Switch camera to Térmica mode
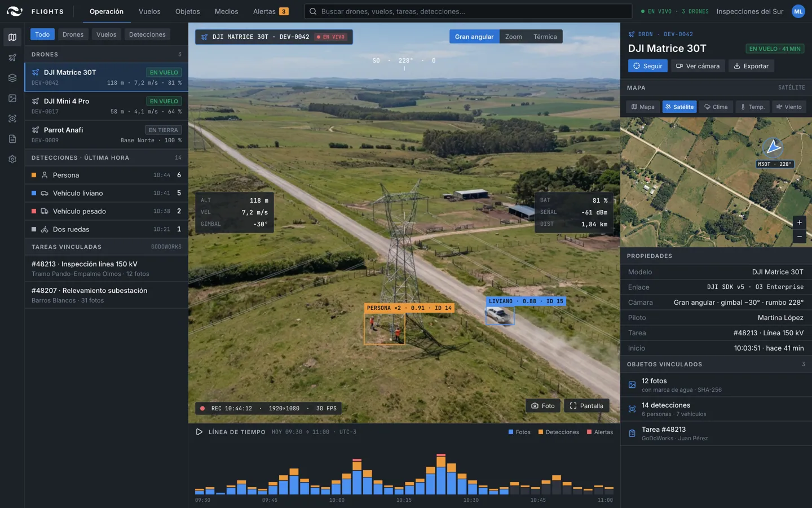 tap(545, 37)
